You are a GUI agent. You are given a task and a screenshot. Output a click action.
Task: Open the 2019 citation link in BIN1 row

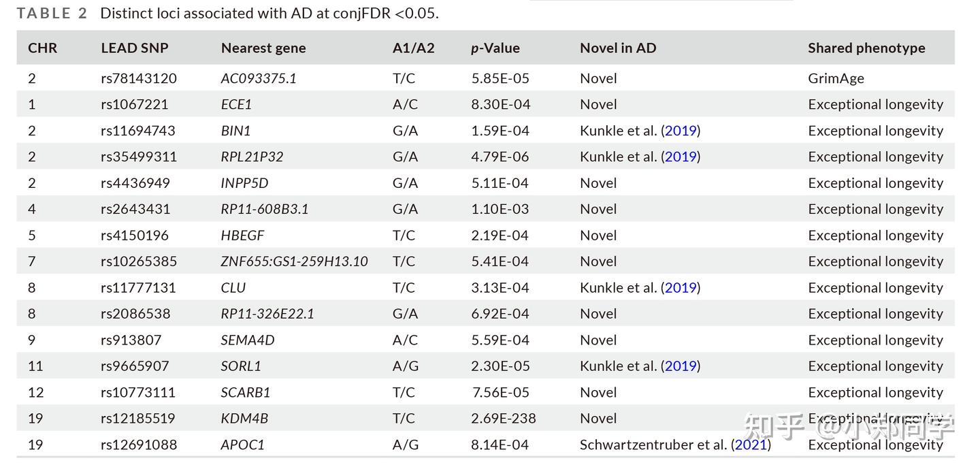(681, 131)
